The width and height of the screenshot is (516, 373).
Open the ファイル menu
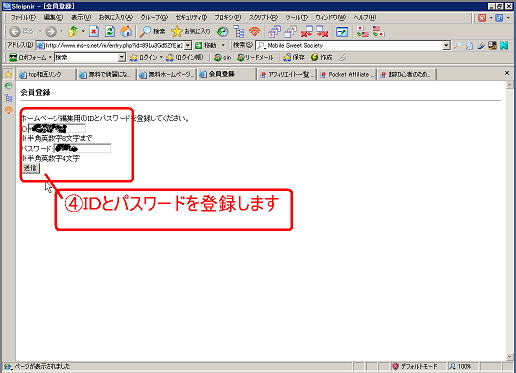(23, 17)
